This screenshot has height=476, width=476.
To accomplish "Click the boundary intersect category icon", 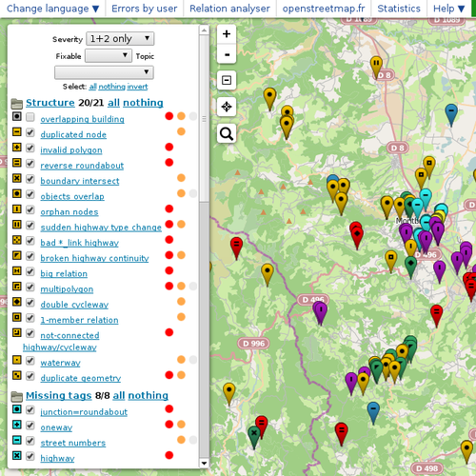I will [x=17, y=178].
